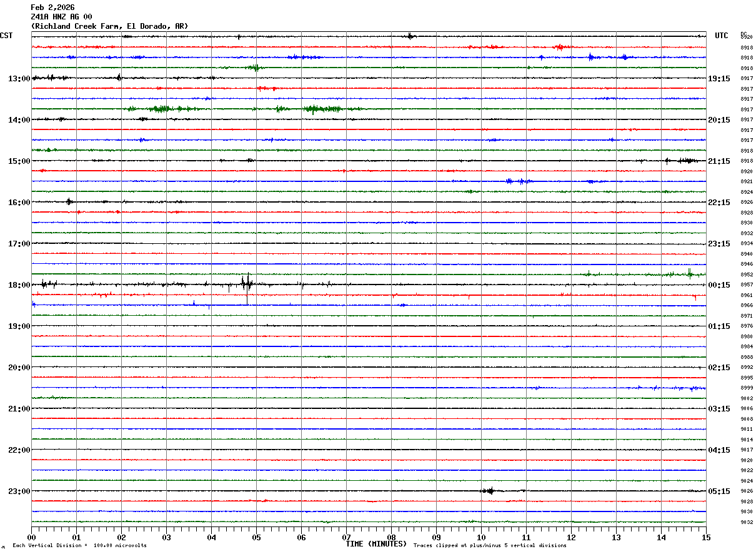Click the 21:00 CST time label

[x=19, y=409]
